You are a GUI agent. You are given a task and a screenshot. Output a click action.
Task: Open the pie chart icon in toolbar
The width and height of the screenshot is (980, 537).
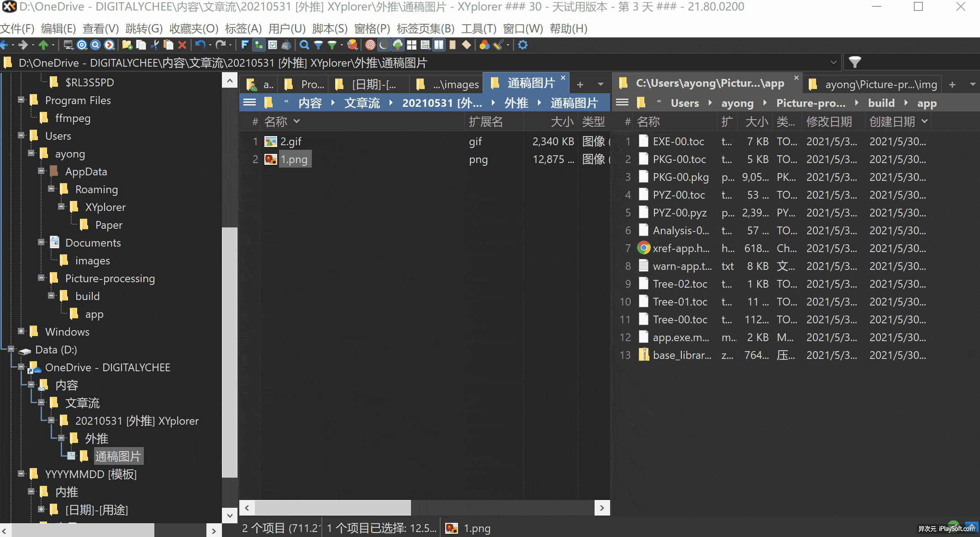[352, 45]
